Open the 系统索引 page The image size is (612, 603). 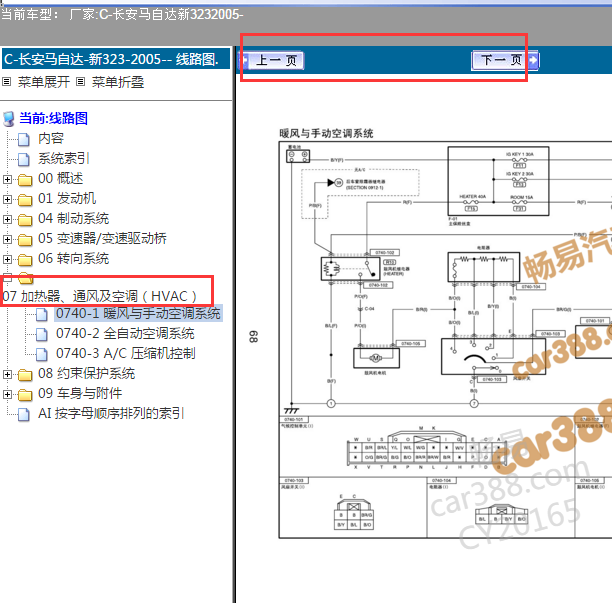pyautogui.click(x=64, y=158)
